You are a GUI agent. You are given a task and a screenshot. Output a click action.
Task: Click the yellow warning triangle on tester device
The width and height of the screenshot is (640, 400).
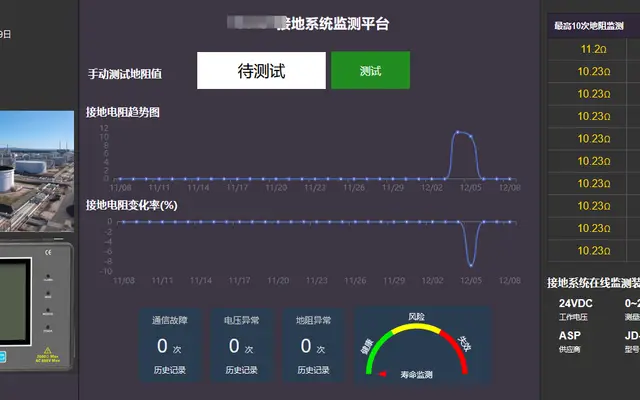48,350
